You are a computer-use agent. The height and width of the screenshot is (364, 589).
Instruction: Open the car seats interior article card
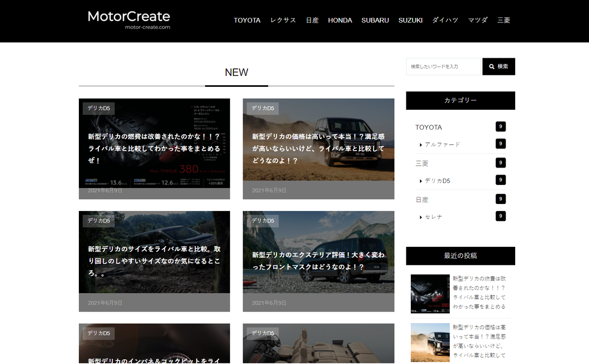[318, 344]
